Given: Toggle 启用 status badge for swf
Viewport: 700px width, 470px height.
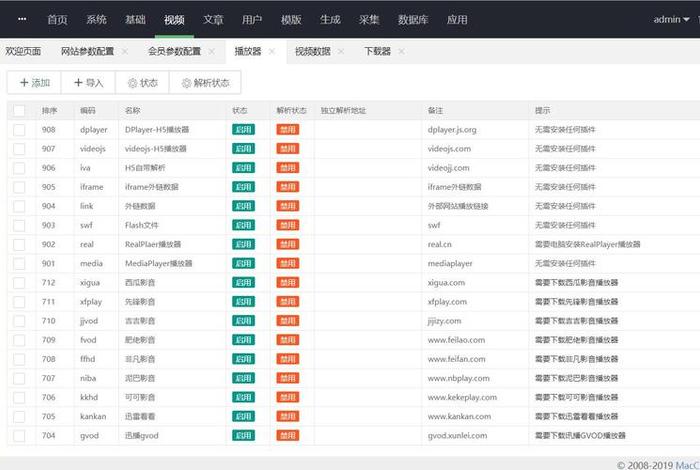Looking at the screenshot, I should pyautogui.click(x=243, y=225).
